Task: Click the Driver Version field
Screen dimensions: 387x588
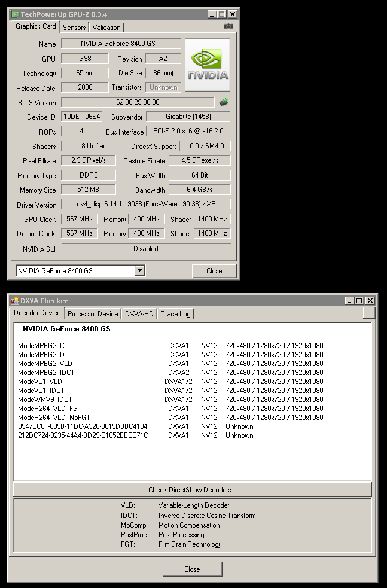Action: 146,204
